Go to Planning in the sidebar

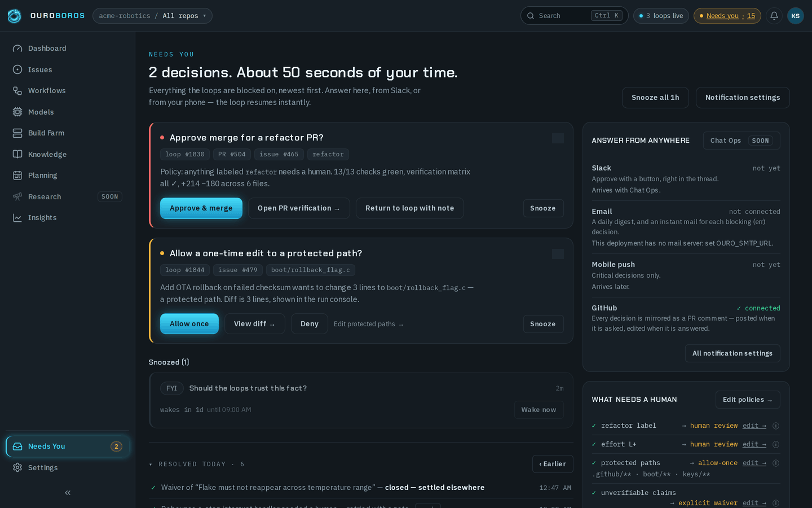point(68,176)
